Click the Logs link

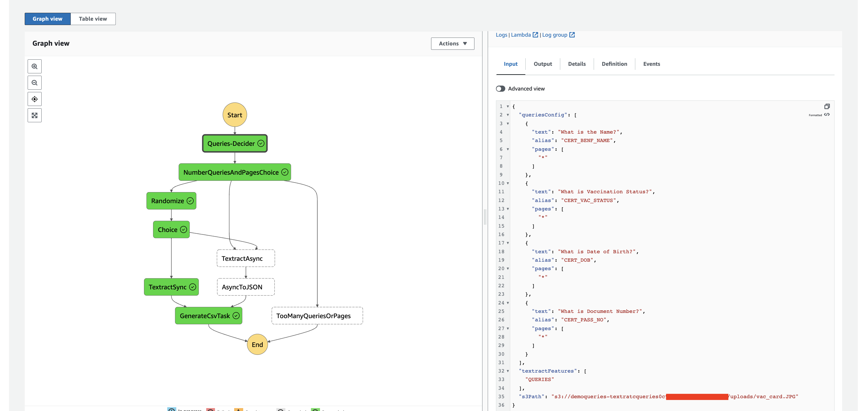pos(501,35)
